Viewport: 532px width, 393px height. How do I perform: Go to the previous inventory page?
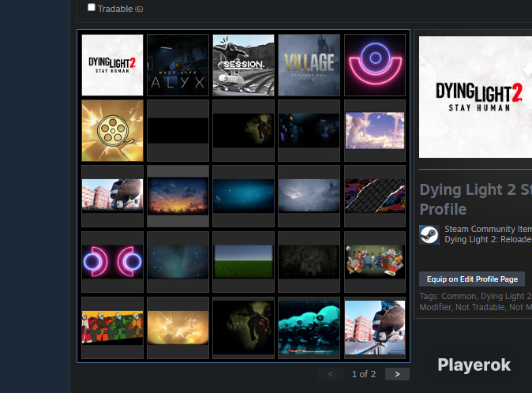coord(331,374)
